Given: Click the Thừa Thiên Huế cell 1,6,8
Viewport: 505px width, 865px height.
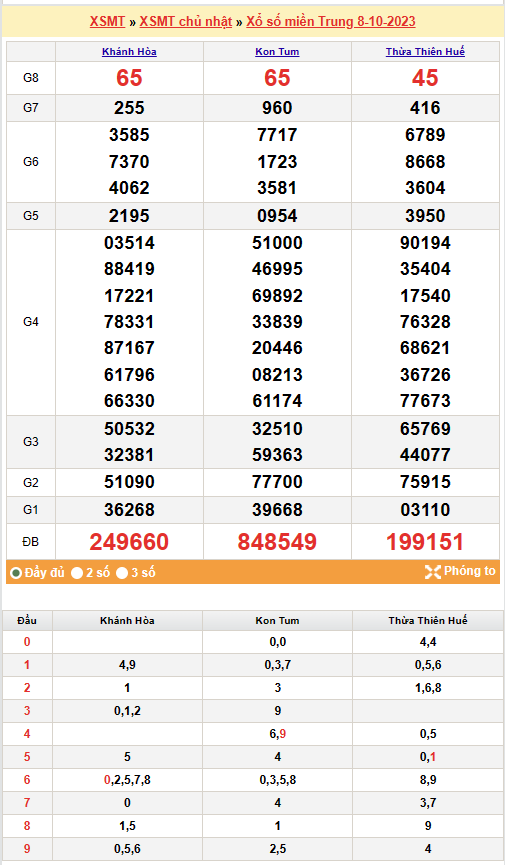Looking at the screenshot, I should tap(428, 688).
